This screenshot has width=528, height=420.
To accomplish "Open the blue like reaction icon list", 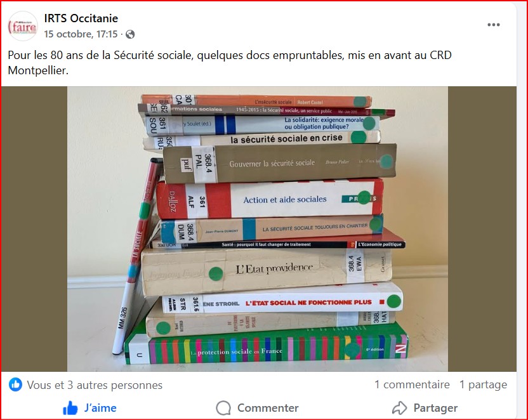I will pyautogui.click(x=15, y=384).
